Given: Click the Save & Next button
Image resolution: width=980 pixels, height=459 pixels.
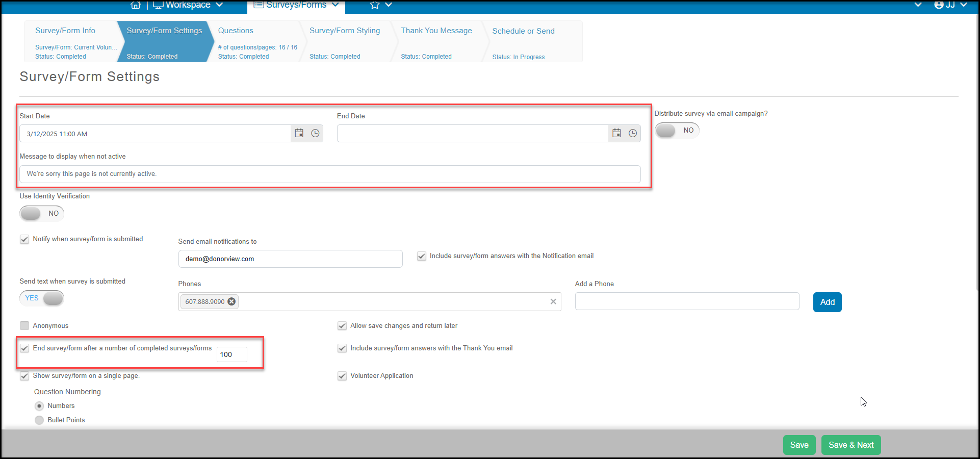Looking at the screenshot, I should click(851, 445).
